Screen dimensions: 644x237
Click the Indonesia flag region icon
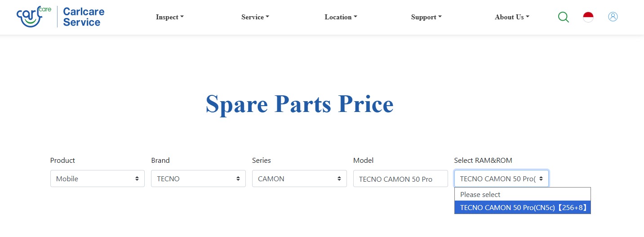pos(588,17)
